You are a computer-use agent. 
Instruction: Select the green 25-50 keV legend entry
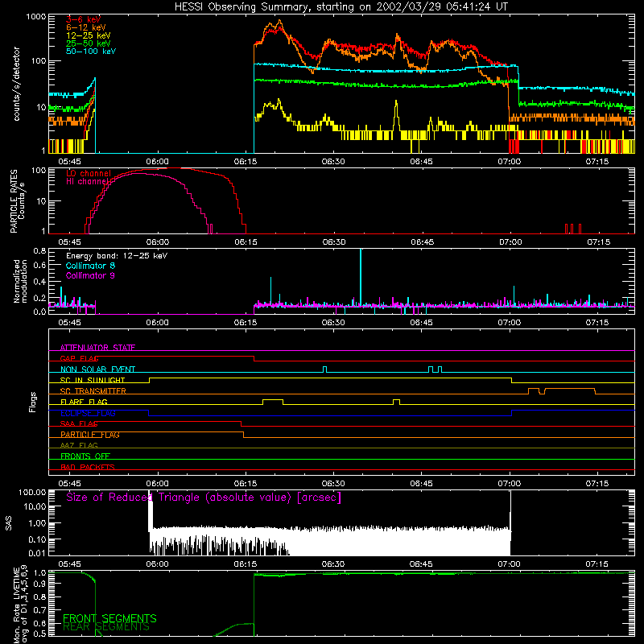tap(89, 43)
